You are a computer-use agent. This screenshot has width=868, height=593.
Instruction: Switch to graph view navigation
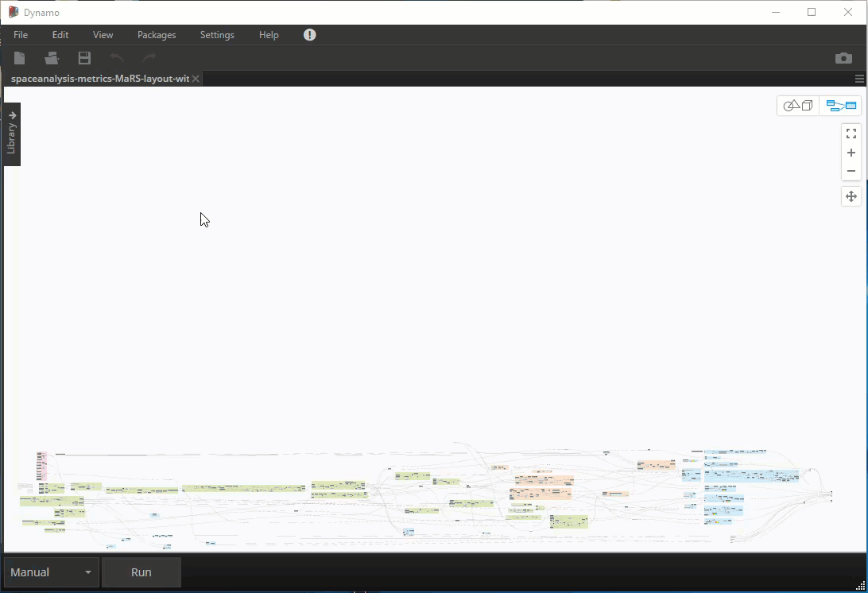[840, 106]
